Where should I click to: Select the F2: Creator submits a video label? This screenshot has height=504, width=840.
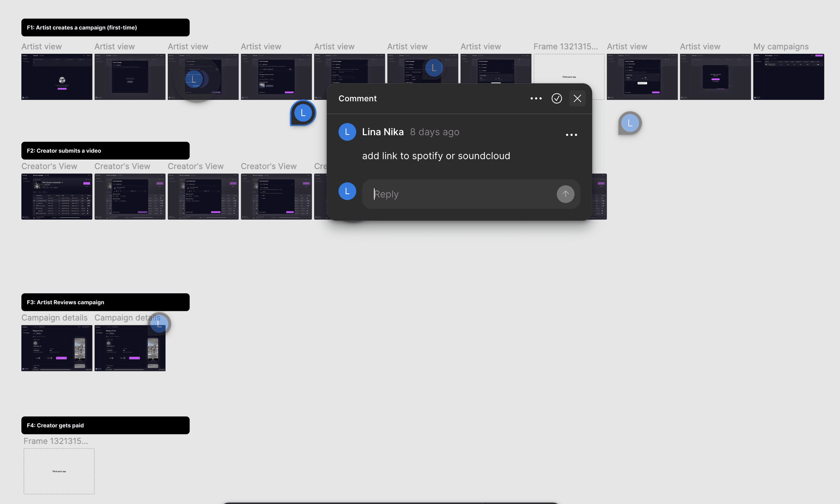(105, 151)
